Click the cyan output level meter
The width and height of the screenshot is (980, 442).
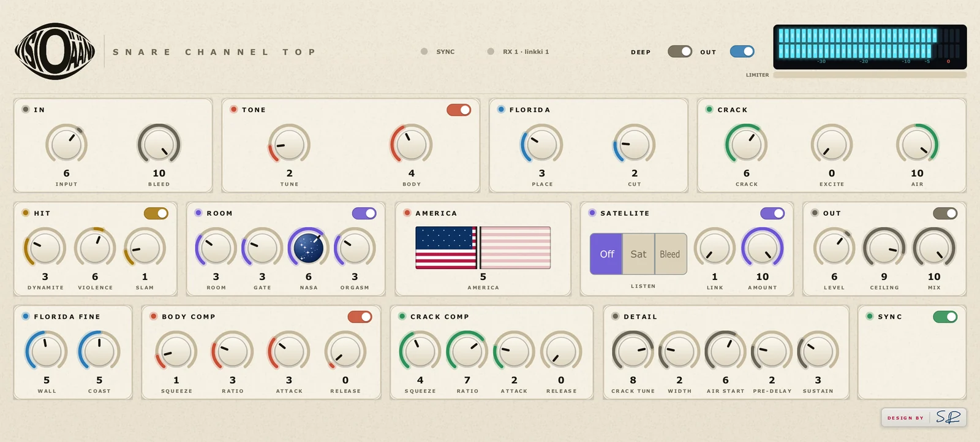pos(870,47)
